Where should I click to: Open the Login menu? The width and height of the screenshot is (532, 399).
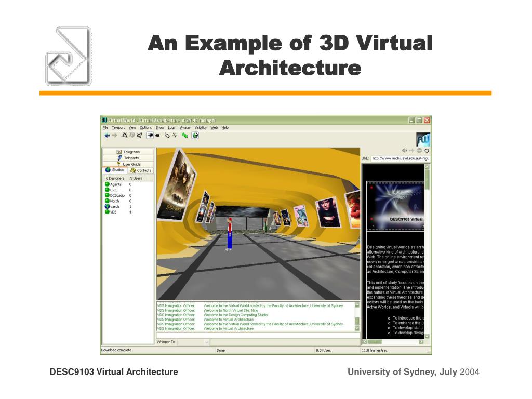coord(172,128)
